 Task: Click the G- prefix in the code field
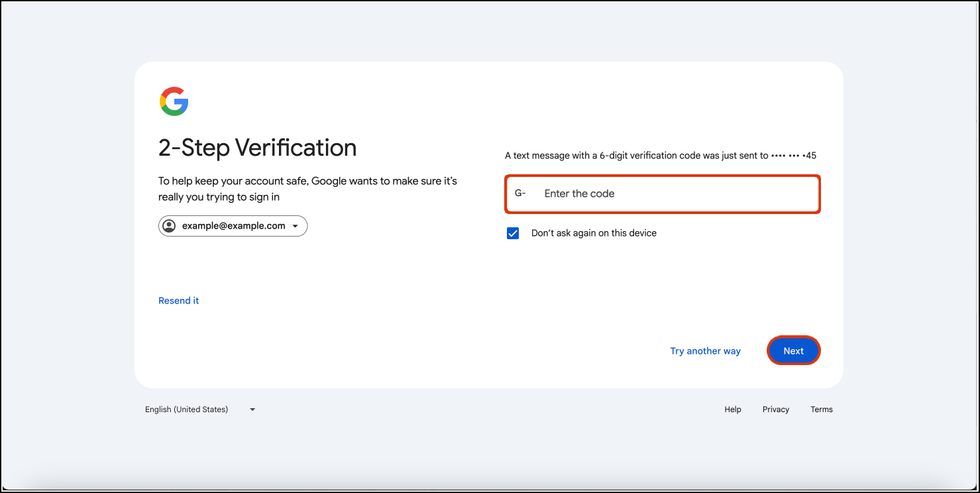tap(520, 193)
